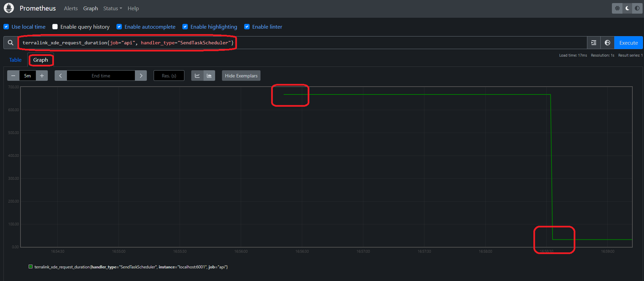Click the search magnifier icon
Viewport: 644px width, 281px height.
pos(11,43)
